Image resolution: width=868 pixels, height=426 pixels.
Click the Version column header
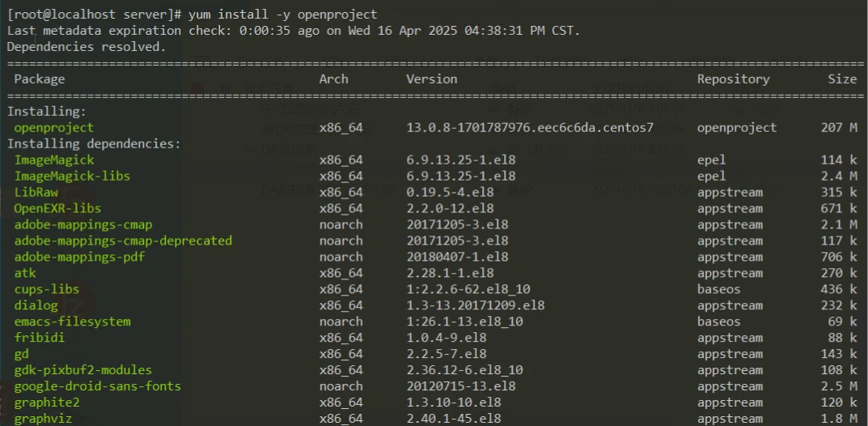coord(432,79)
